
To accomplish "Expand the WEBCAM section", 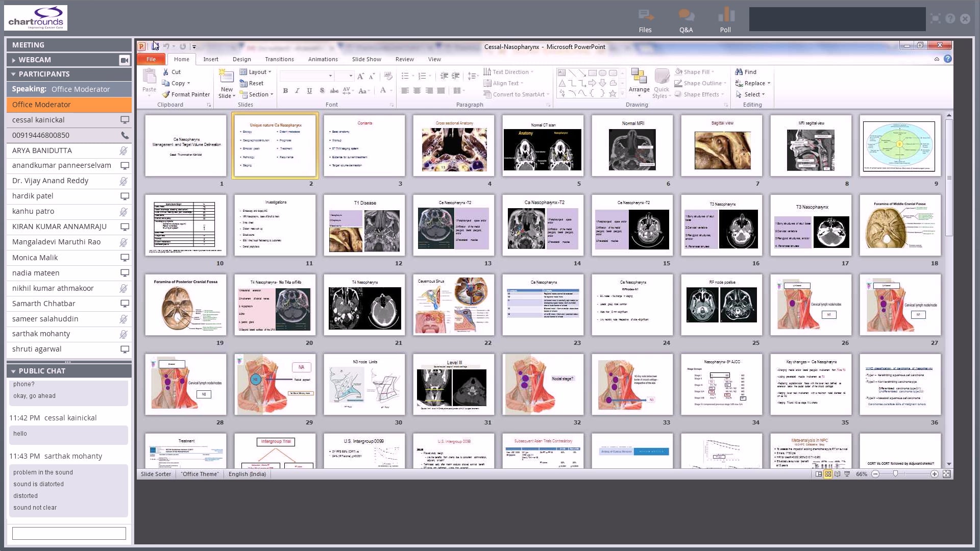I will pyautogui.click(x=14, y=60).
